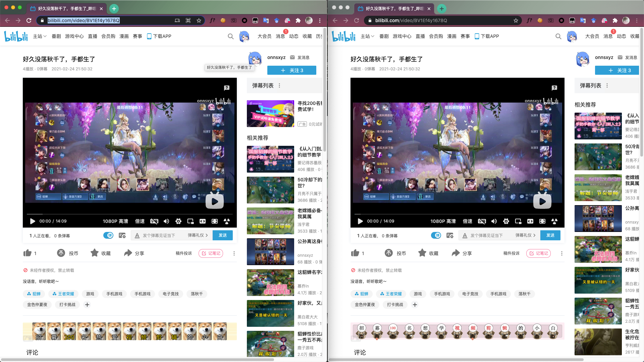
Task: Click the coin icon to give 投币
Action: point(61,253)
